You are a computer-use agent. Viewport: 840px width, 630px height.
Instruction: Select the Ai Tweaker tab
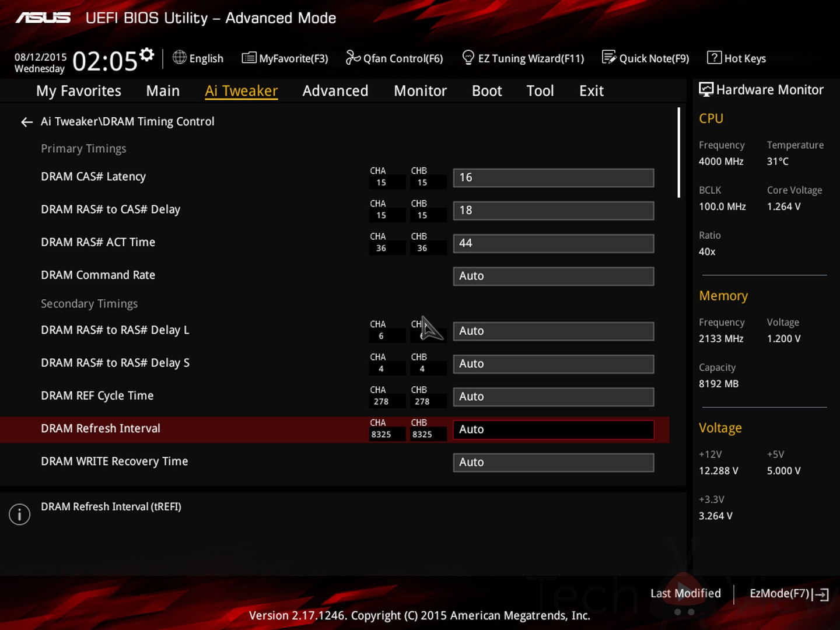click(x=242, y=91)
